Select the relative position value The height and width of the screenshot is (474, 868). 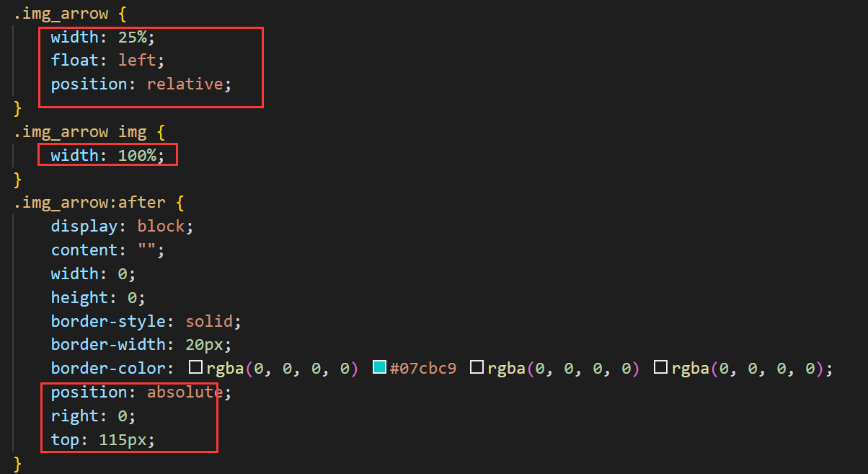(185, 84)
